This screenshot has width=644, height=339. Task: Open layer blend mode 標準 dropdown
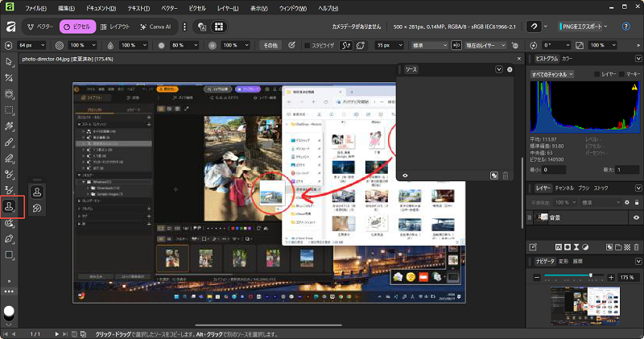coord(601,203)
